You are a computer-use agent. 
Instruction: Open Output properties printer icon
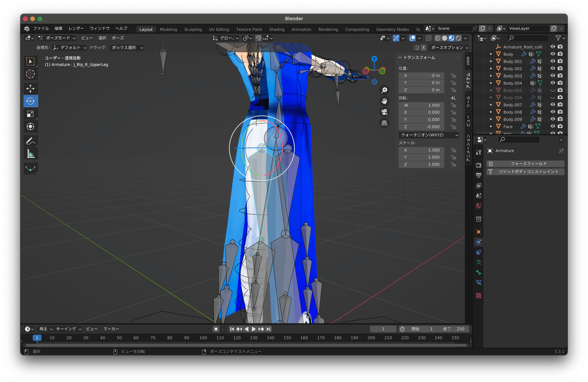[x=479, y=175]
